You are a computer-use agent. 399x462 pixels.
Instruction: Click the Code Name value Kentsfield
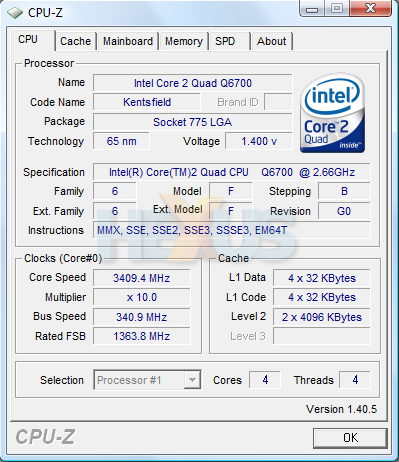(147, 102)
